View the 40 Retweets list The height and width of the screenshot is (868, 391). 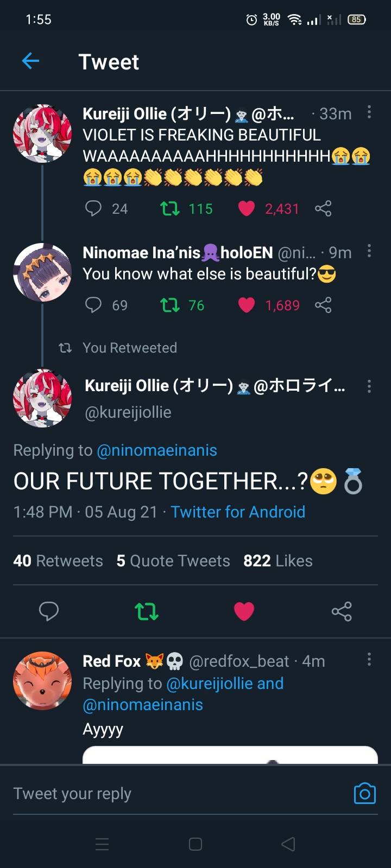tap(58, 560)
